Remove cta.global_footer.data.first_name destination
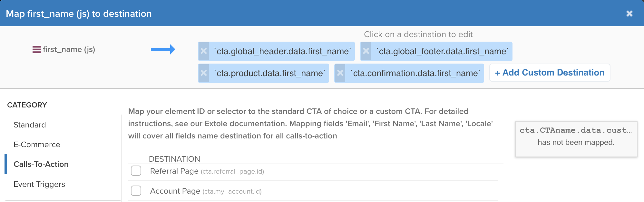The height and width of the screenshot is (202, 644). point(366,51)
